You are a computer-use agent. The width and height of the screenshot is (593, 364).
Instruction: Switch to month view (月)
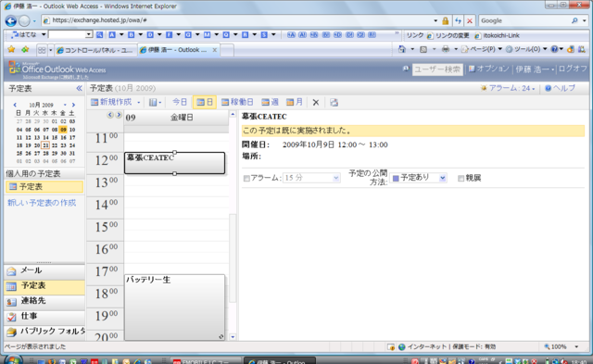coord(295,102)
